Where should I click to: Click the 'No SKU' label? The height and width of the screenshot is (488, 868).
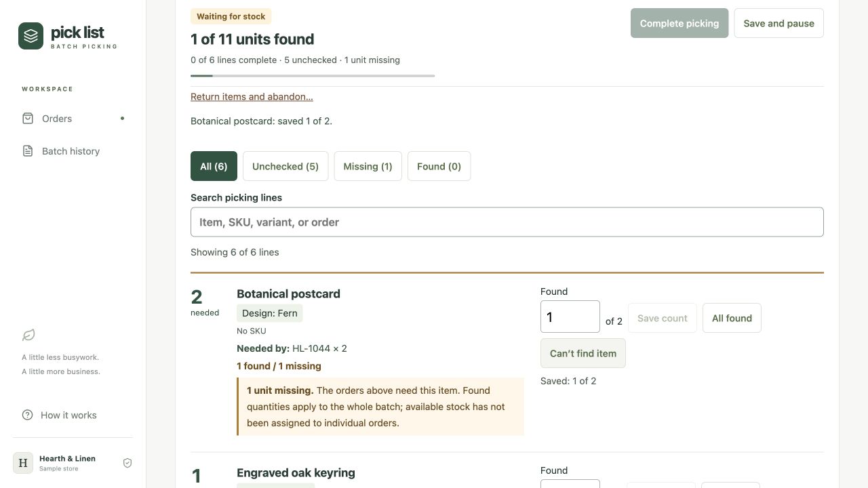point(252,331)
